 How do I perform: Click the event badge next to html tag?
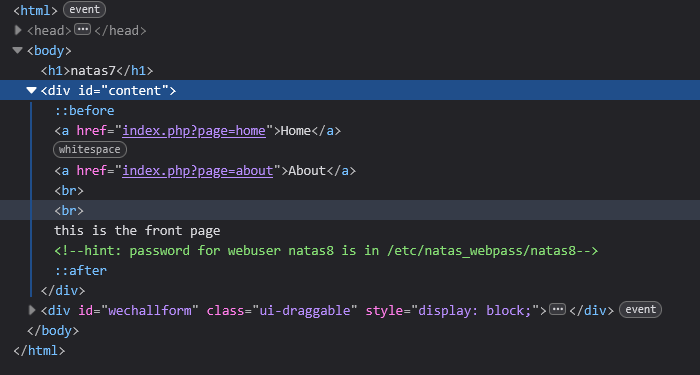pos(84,10)
